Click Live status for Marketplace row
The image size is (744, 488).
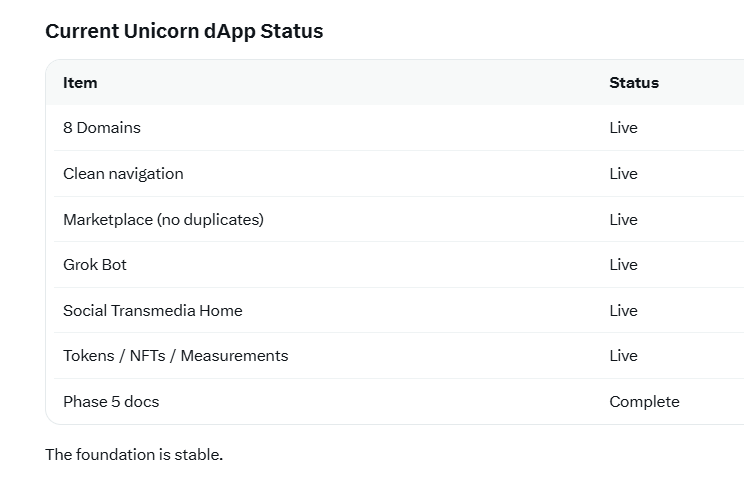(623, 220)
